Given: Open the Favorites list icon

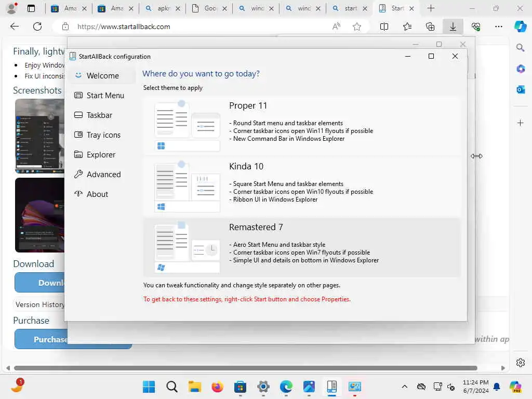Looking at the screenshot, I should [407, 26].
